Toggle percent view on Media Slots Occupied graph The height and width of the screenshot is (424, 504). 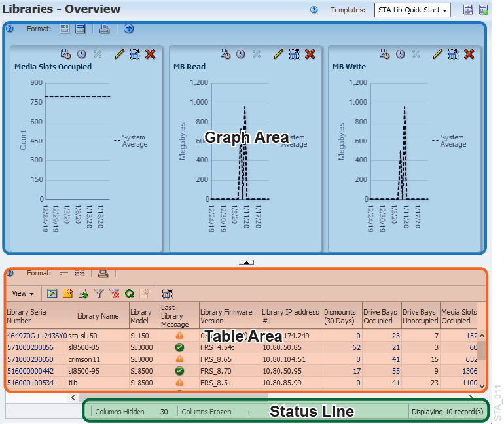coord(98,54)
